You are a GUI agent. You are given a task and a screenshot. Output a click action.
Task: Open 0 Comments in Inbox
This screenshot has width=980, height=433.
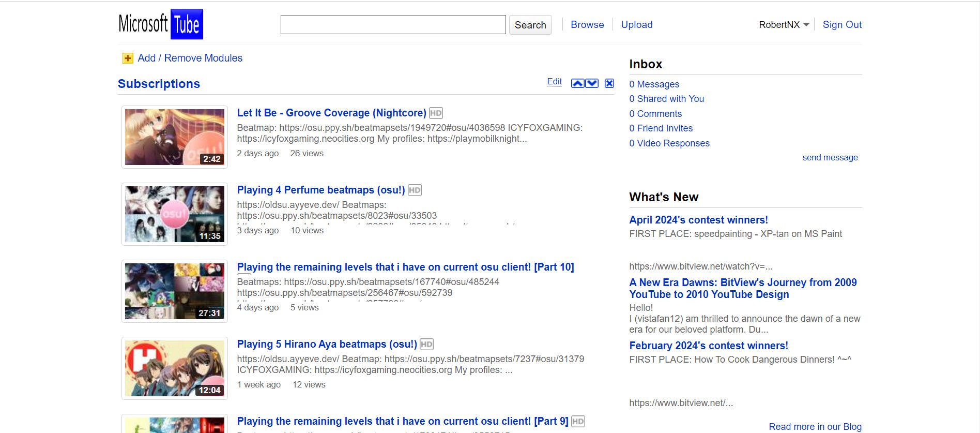pos(655,113)
